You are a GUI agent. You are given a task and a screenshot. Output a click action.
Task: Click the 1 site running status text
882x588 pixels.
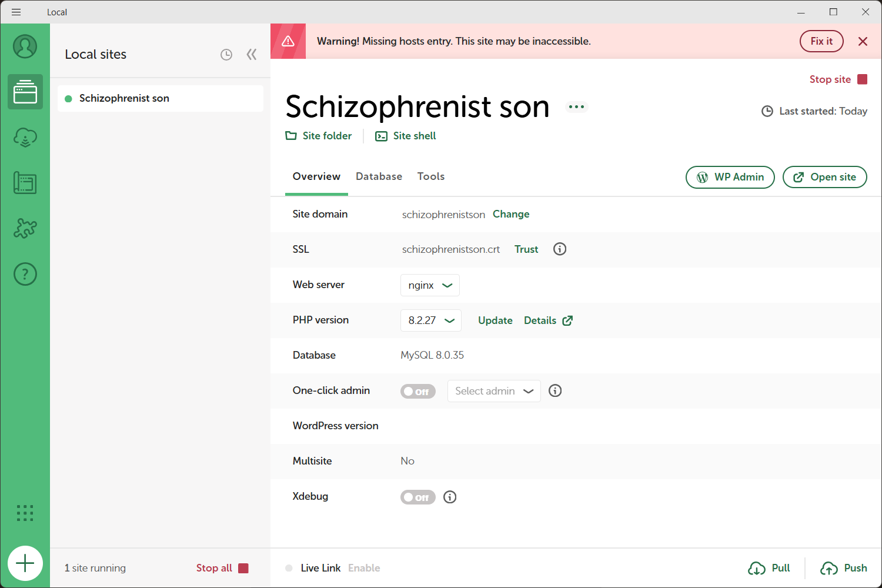[95, 568]
